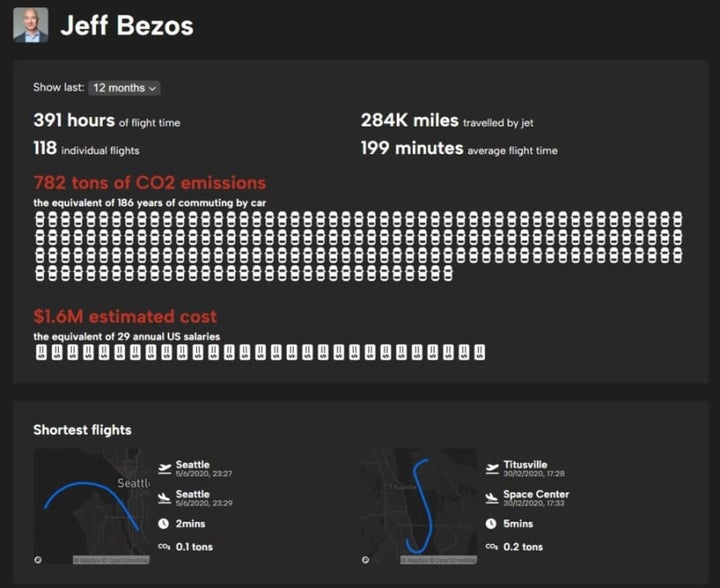720x588 pixels.
Task: Click the info icon on Titusville map
Action: click(x=366, y=560)
